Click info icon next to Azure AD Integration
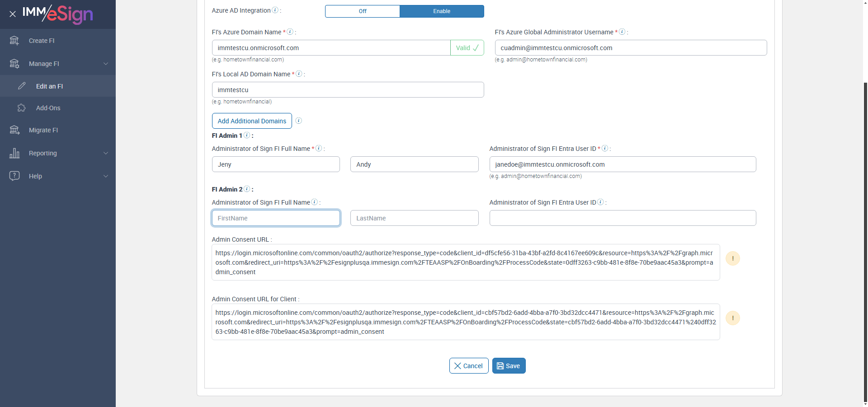 (275, 10)
